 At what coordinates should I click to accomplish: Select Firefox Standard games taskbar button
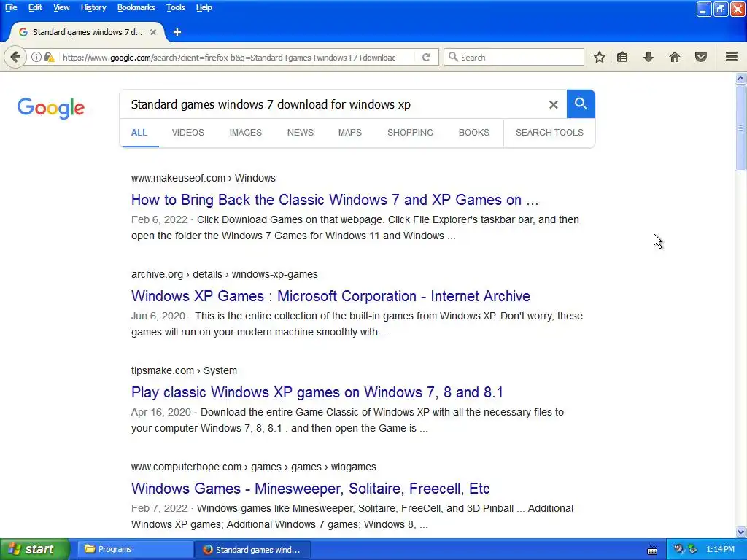tap(253, 549)
